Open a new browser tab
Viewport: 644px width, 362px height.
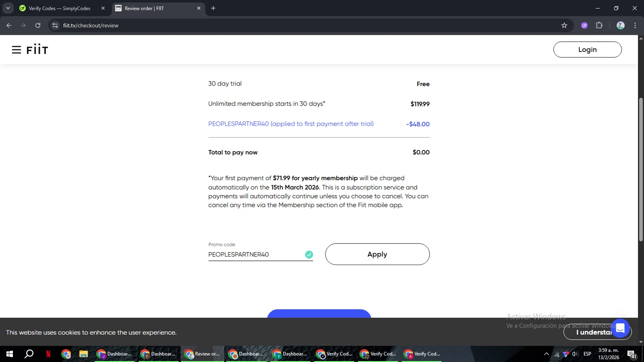click(x=213, y=8)
